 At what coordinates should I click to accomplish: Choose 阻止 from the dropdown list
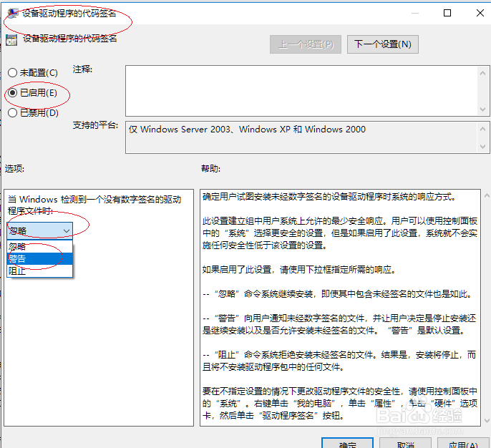pyautogui.click(x=40, y=271)
